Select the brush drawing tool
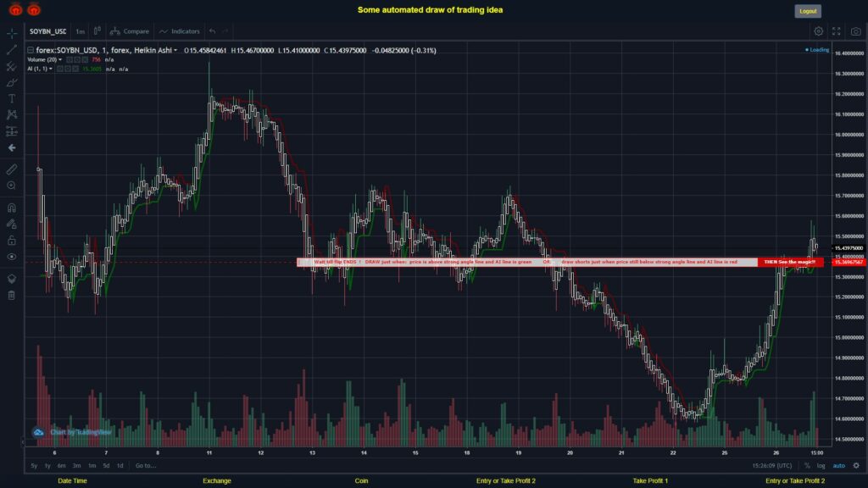Screen dimensions: 868x488 pyautogui.click(x=12, y=82)
